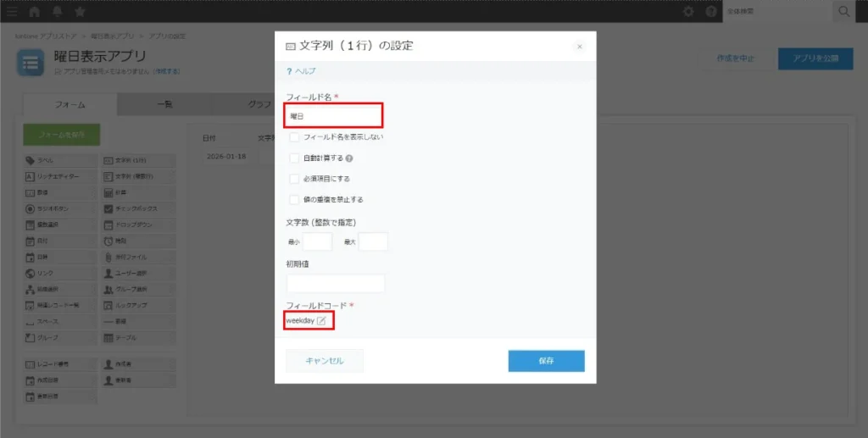Open the tooltip icon next to 自動計算する

[349, 158]
